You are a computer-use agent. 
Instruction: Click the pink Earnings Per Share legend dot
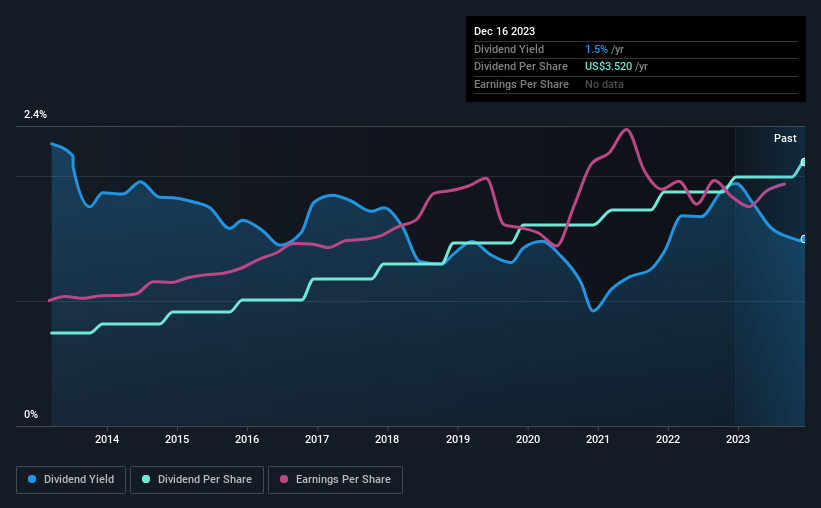[284, 479]
